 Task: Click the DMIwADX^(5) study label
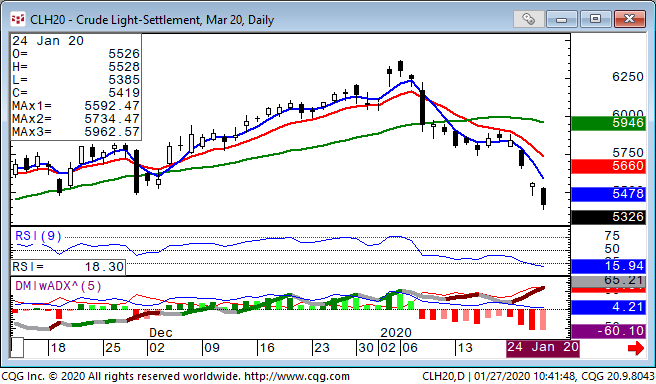coord(58,286)
